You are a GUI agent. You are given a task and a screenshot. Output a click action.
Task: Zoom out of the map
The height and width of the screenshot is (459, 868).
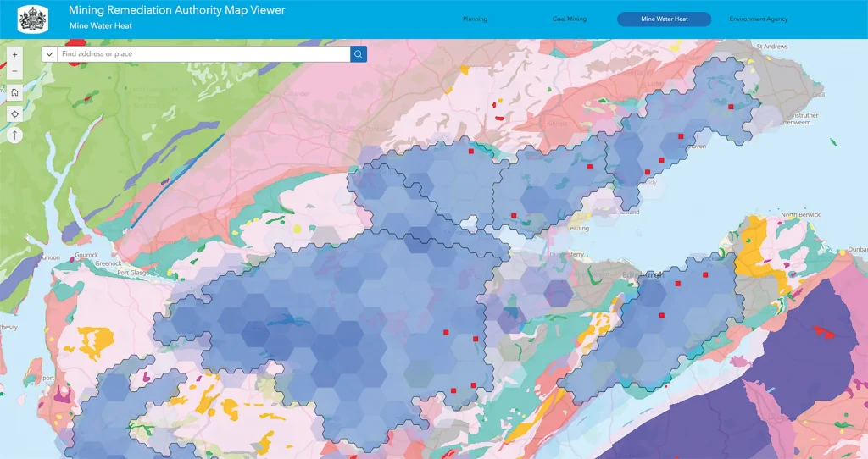point(15,70)
